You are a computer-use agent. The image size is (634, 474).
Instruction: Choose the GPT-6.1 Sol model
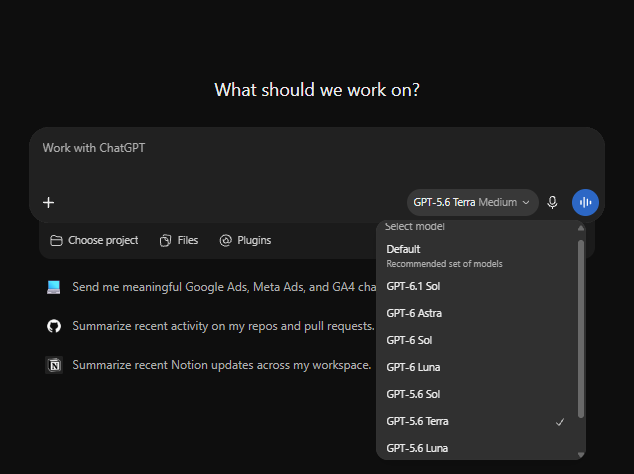click(477, 286)
